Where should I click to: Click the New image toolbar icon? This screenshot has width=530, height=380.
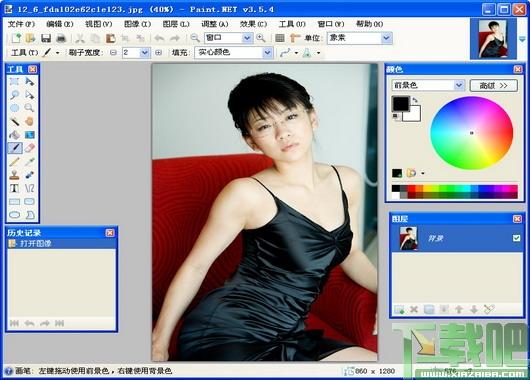click(x=16, y=38)
